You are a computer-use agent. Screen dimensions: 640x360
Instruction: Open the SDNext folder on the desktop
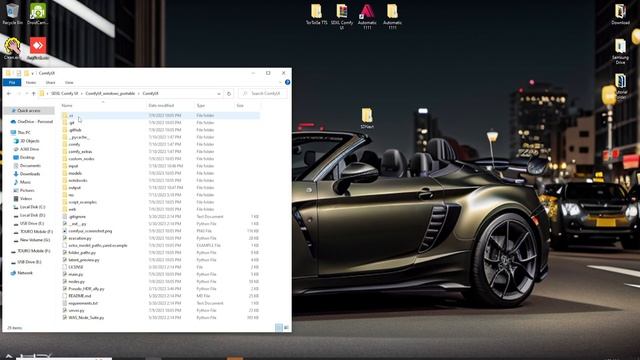coord(367,118)
